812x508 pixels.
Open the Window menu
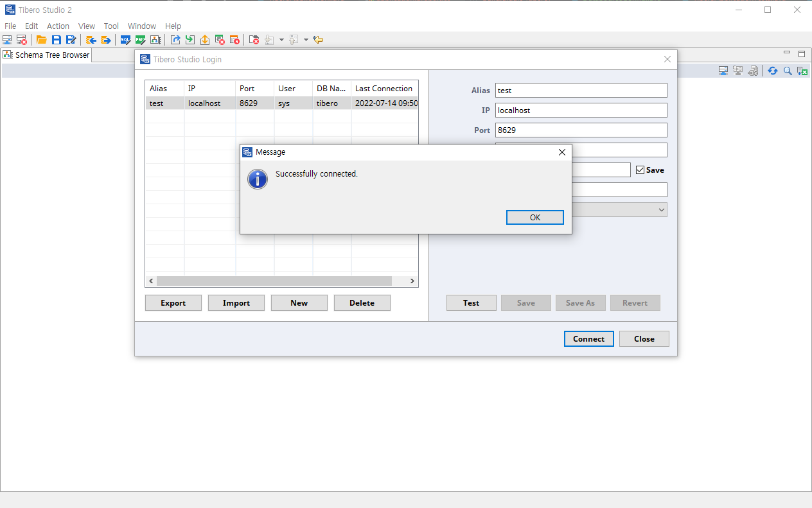142,26
